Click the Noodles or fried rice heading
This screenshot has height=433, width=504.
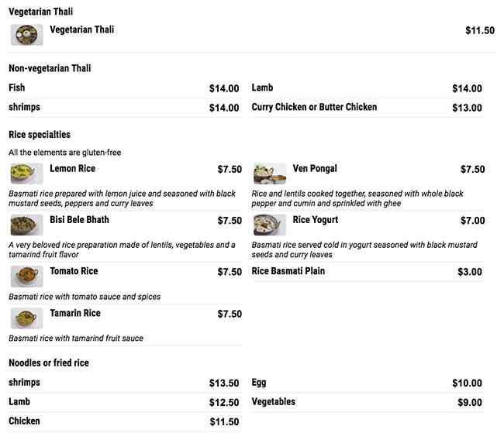pyautogui.click(x=48, y=363)
